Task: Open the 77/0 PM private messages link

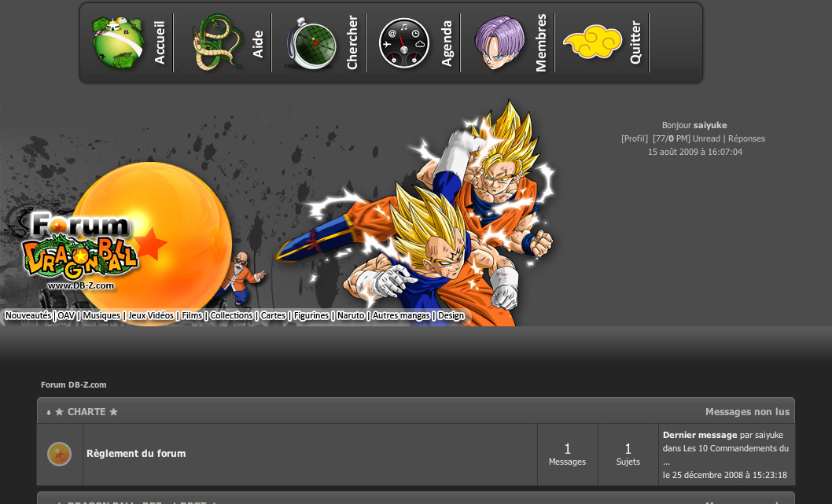Action: (x=672, y=138)
